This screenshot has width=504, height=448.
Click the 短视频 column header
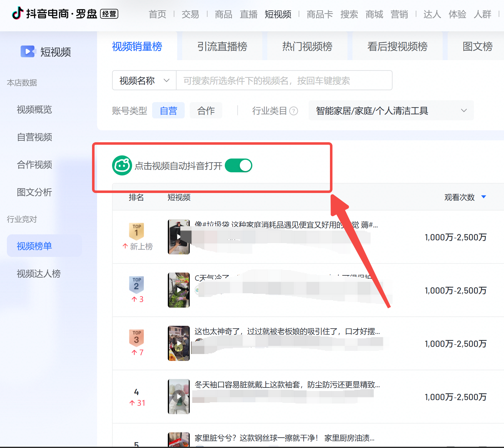[179, 197]
